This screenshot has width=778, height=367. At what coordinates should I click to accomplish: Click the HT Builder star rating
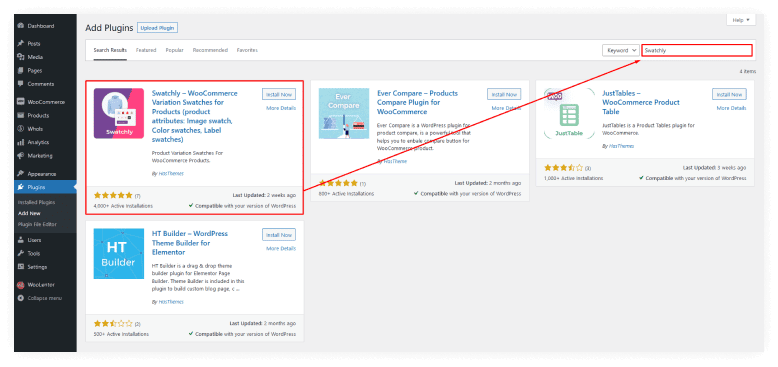[113, 323]
